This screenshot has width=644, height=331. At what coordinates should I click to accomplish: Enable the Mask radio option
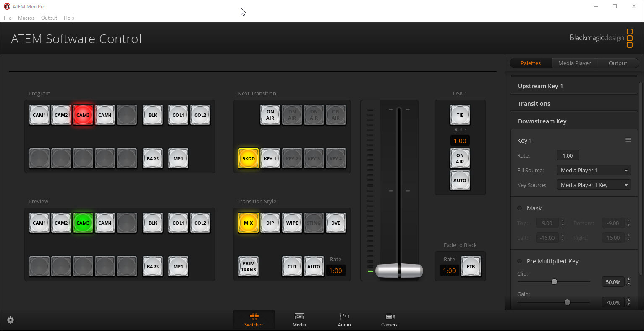point(520,208)
